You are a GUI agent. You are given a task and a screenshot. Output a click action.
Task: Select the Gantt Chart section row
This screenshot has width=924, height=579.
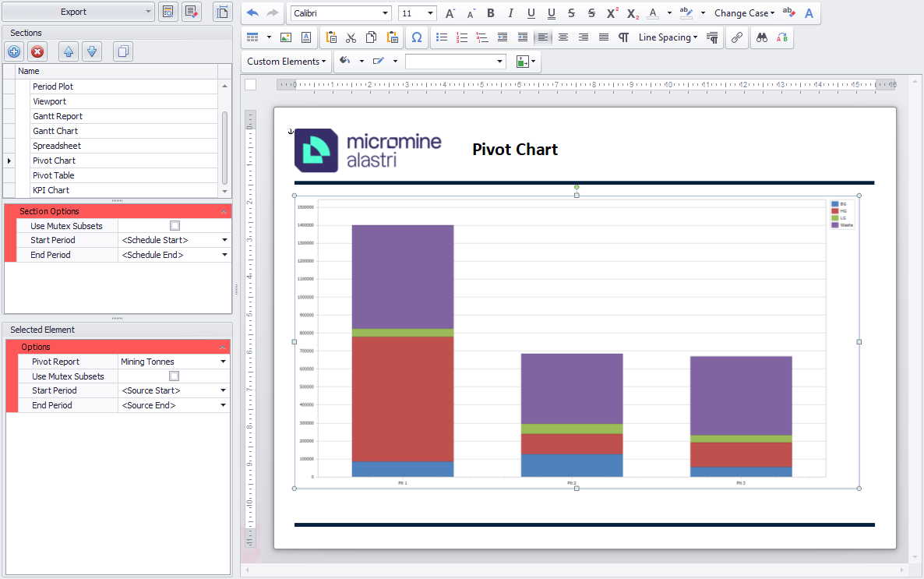click(x=55, y=131)
